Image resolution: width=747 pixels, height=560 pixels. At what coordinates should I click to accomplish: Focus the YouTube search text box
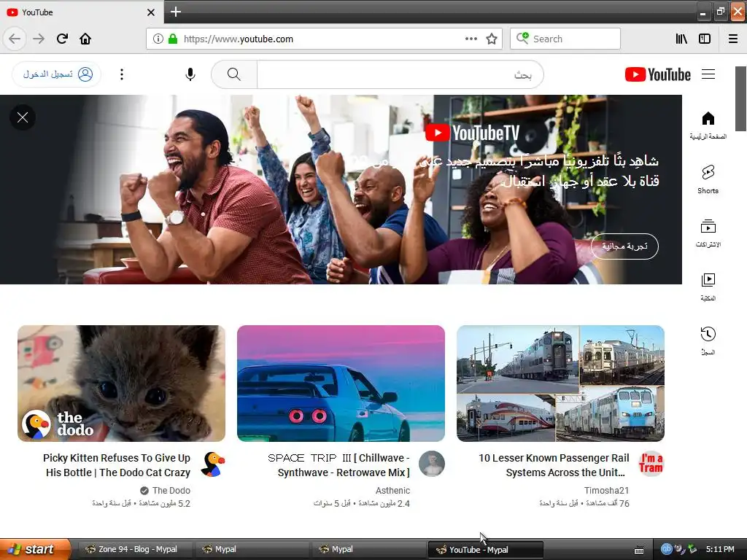(400, 74)
